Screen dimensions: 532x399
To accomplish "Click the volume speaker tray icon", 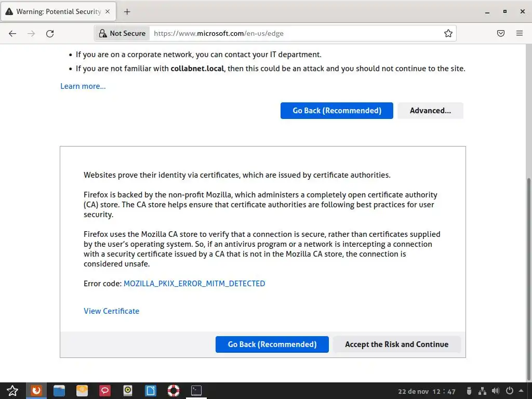I will (x=495, y=391).
